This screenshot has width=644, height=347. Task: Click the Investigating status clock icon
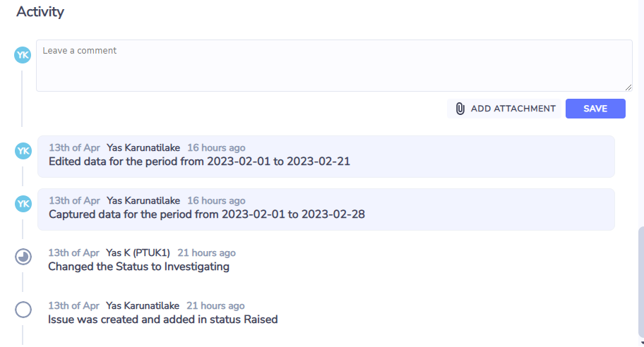[23, 257]
